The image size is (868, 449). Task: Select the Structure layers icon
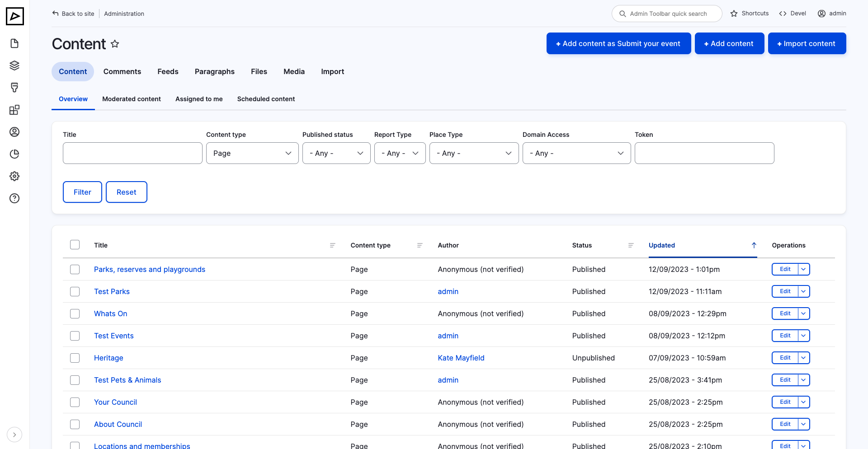click(14, 65)
